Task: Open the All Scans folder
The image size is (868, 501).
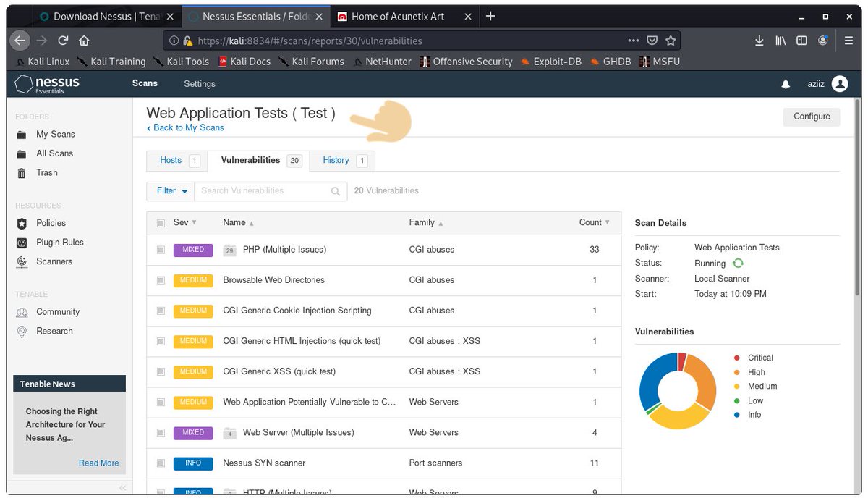Action: point(55,153)
